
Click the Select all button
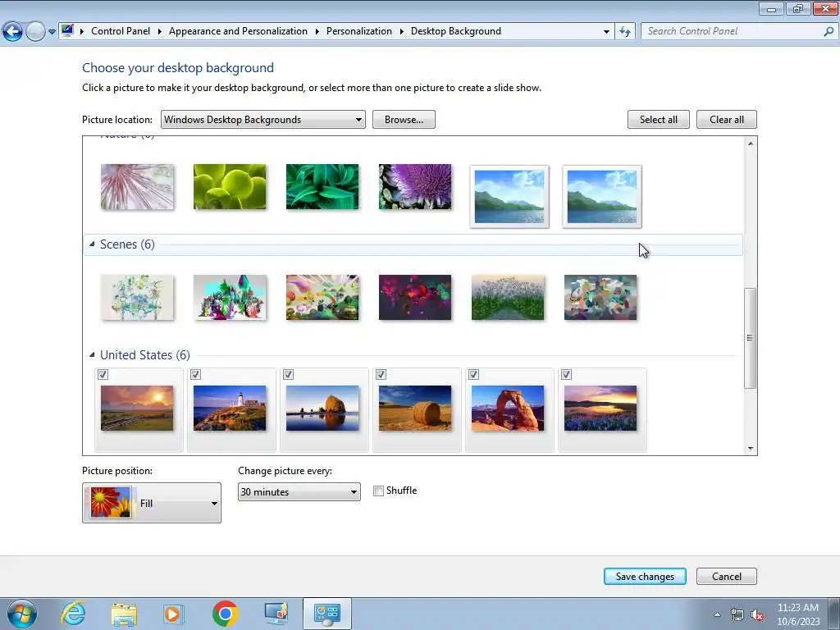tap(659, 120)
